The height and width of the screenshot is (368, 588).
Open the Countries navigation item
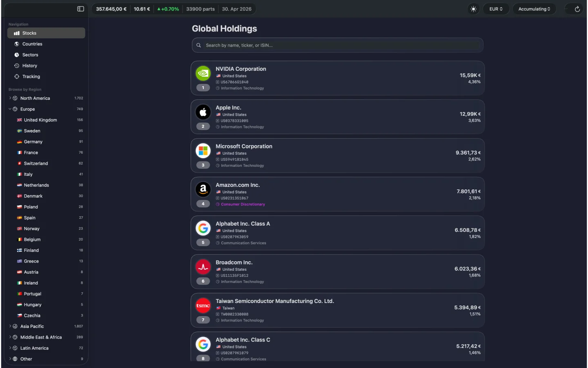pyautogui.click(x=46, y=44)
